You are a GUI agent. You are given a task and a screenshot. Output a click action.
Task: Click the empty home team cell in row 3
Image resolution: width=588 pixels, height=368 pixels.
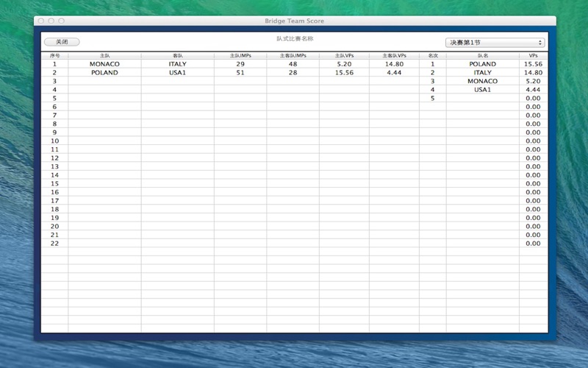[x=104, y=81]
